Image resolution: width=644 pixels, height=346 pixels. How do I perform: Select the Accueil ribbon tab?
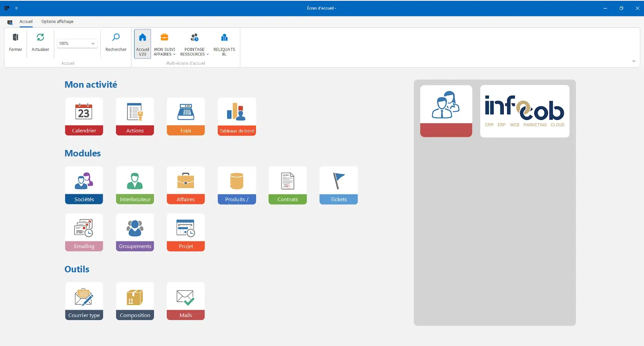pos(26,22)
